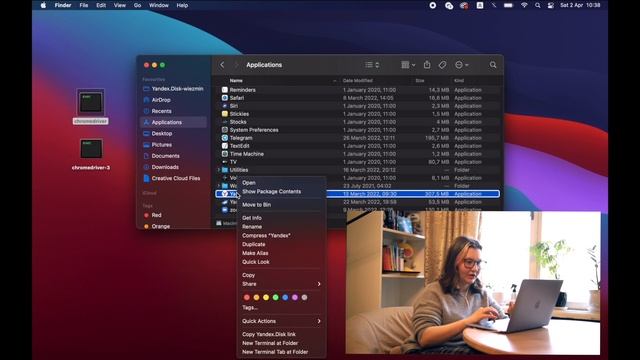Click the Telegram app icon
This screenshot has width=640, height=360.
224,138
